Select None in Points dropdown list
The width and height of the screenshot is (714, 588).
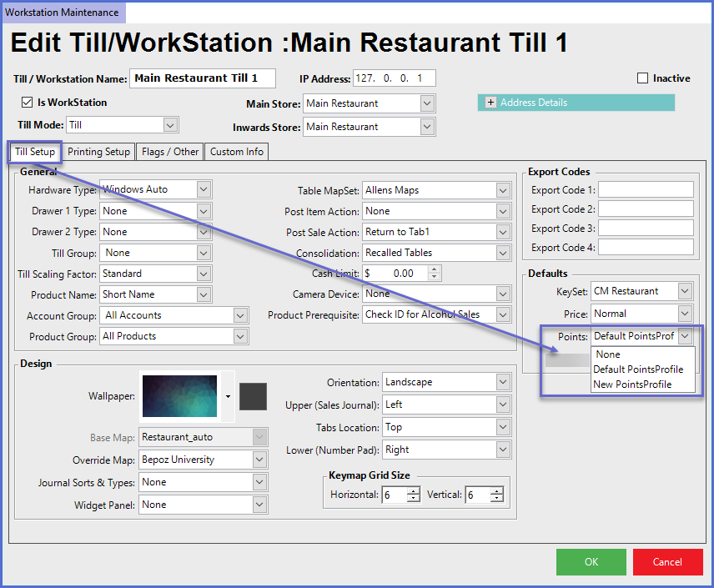[608, 354]
